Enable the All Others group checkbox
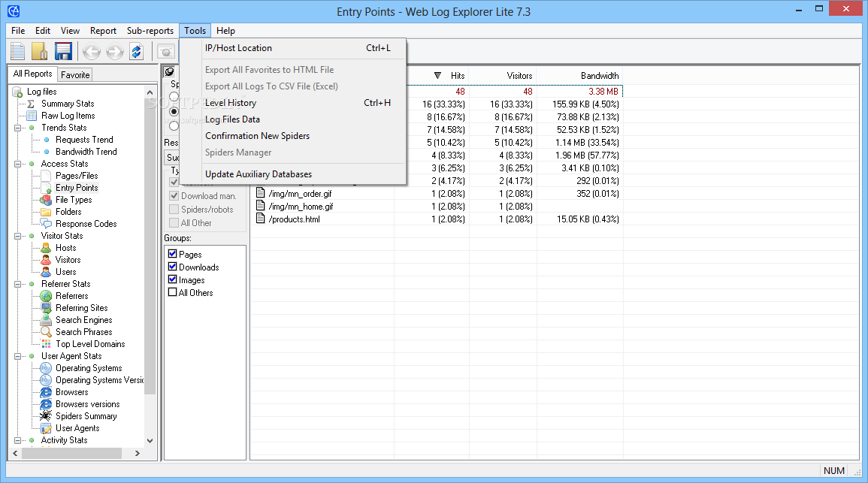 coord(173,292)
